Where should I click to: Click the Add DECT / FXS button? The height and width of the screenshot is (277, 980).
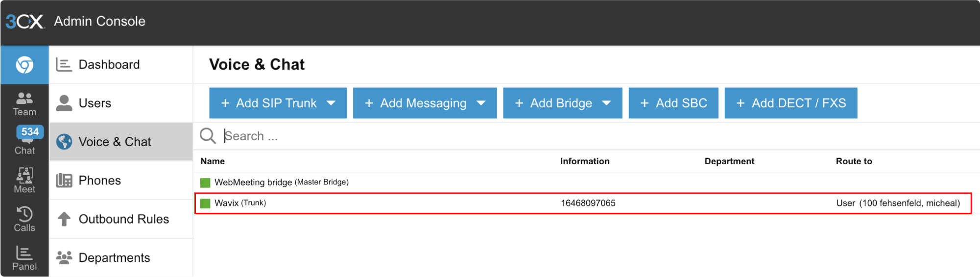point(790,103)
